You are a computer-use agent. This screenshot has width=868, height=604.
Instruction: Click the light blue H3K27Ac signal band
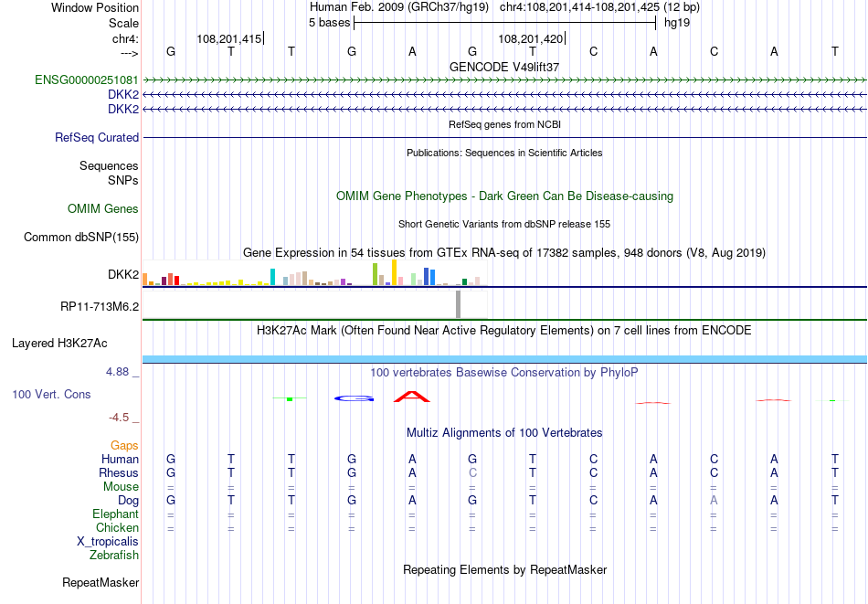504,359
